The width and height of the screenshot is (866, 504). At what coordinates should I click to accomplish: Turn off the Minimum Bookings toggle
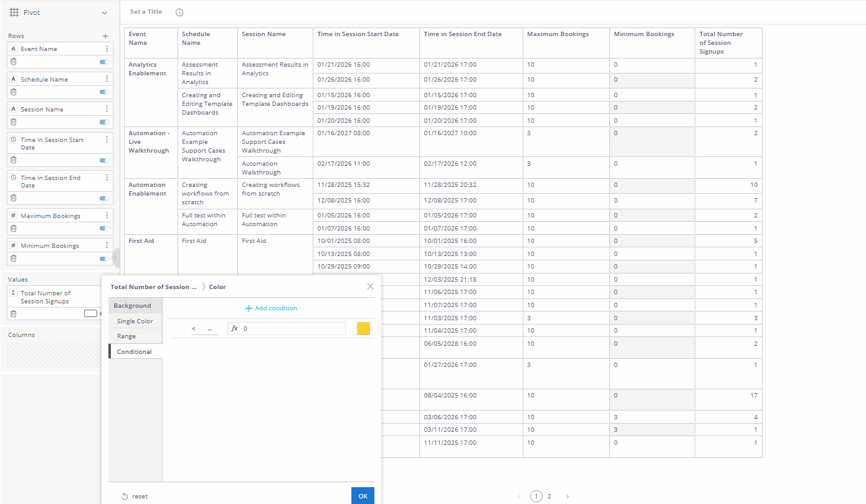coord(103,257)
